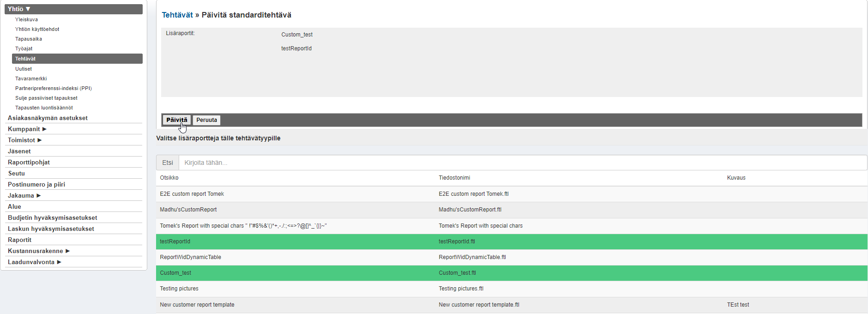Collapse the Yhtiö menu section

[19, 9]
